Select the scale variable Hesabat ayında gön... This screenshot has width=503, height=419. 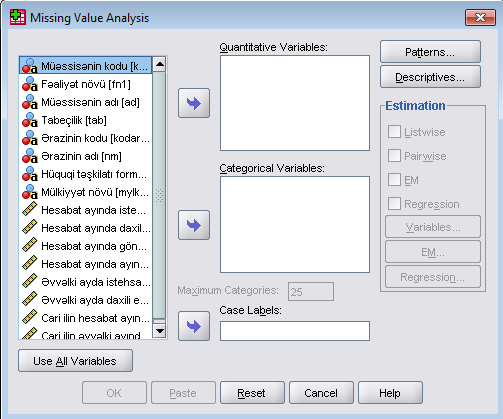click(x=86, y=246)
